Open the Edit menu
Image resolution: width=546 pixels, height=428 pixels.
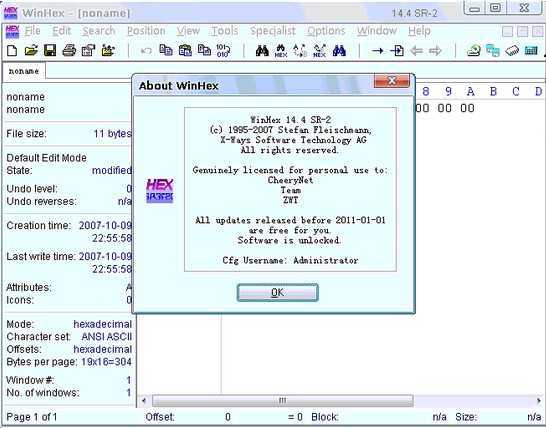click(x=61, y=31)
